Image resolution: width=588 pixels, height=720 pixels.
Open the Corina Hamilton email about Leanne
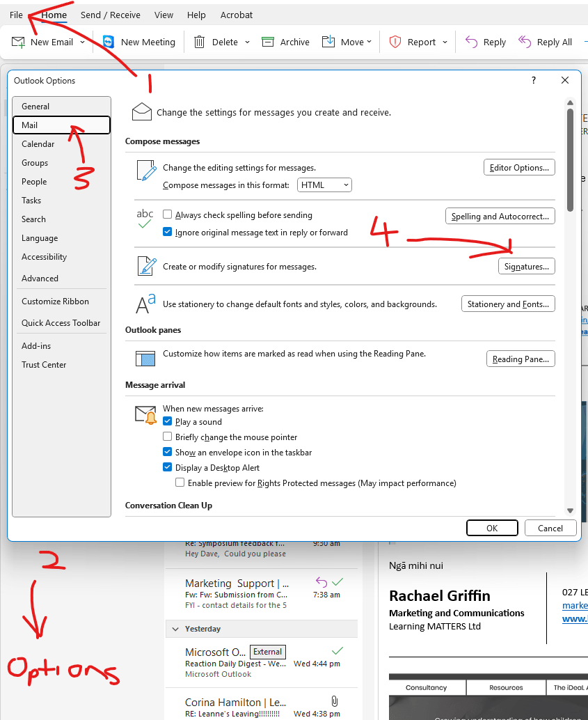pos(261,705)
